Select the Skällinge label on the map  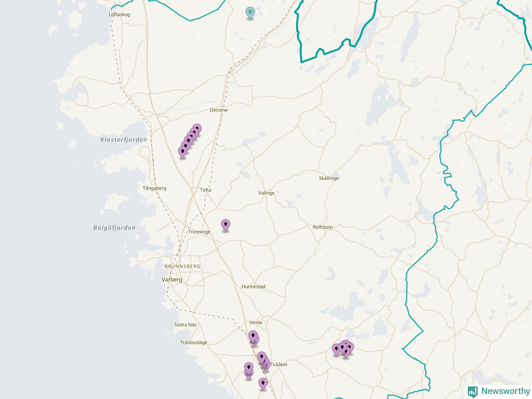click(329, 178)
